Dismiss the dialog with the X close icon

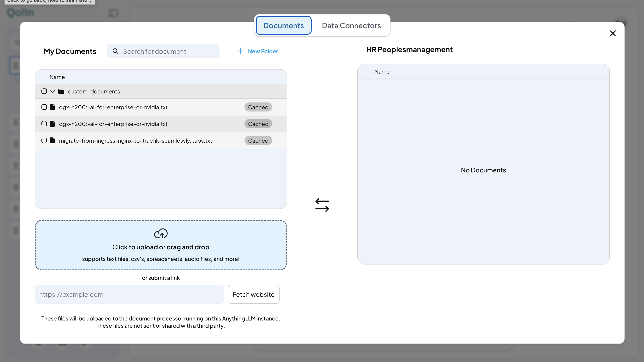613,33
